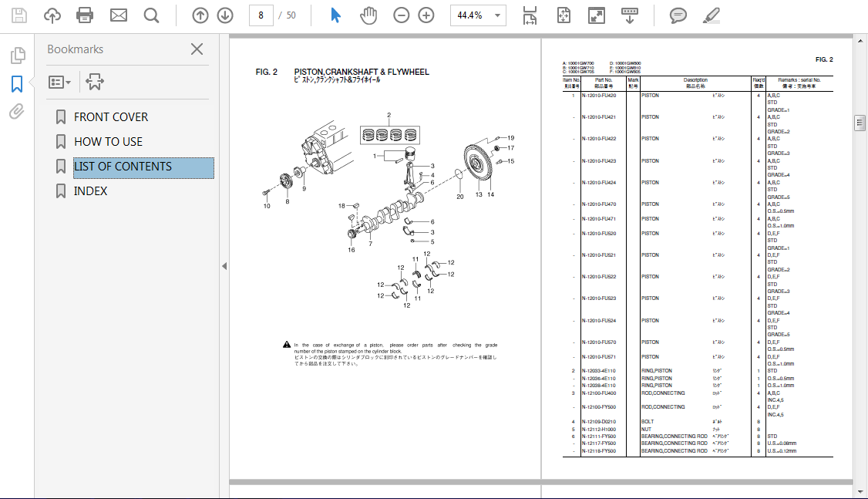This screenshot has height=499, width=868.
Task: Click the fit one full page icon
Action: pyautogui.click(x=564, y=15)
